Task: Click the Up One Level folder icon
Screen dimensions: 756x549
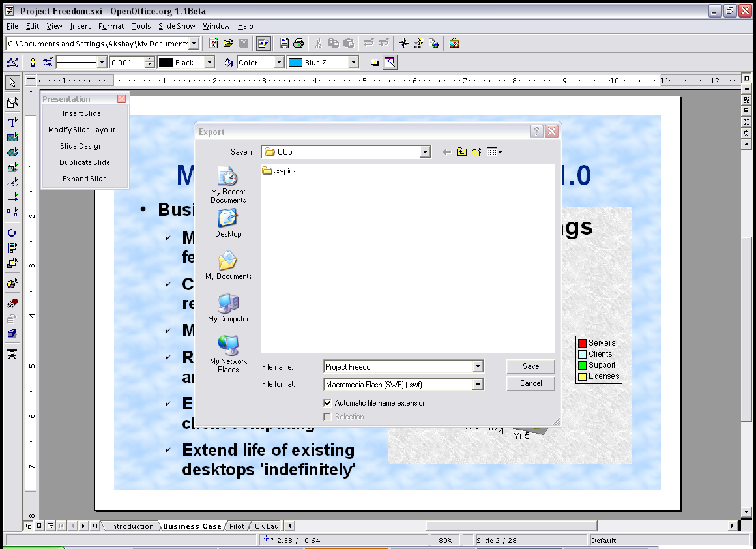Action: pos(461,152)
